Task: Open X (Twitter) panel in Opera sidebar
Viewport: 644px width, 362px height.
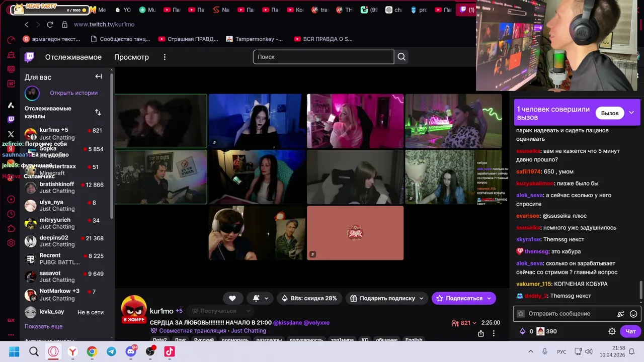Action: click(11, 134)
